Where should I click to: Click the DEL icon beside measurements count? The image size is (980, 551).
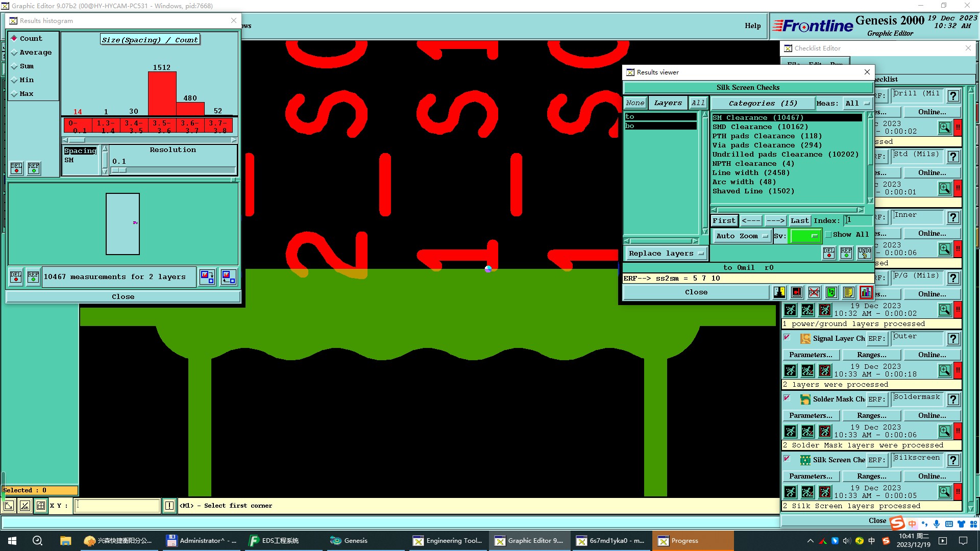16,277
